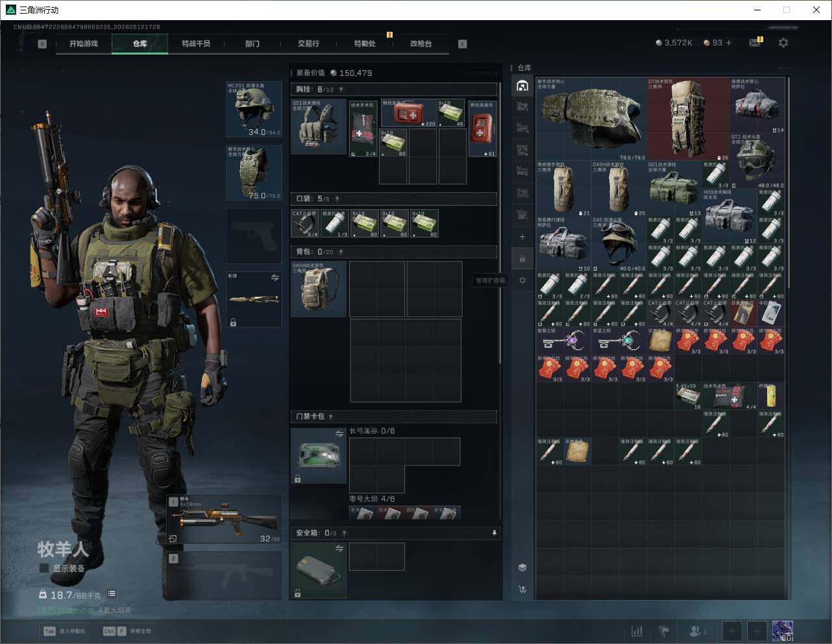Image resolution: width=832 pixels, height=644 pixels.
Task: Select the DAS helmet 40.0/40.0
Action: click(619, 244)
